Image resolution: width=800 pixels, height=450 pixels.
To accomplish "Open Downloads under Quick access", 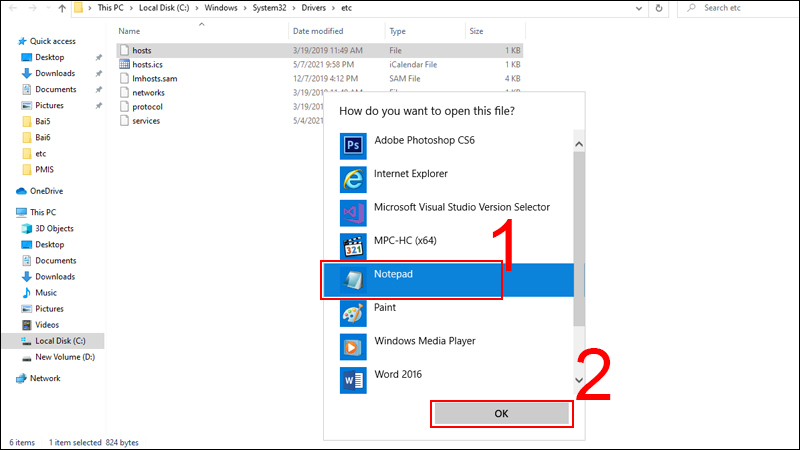I will (55, 73).
